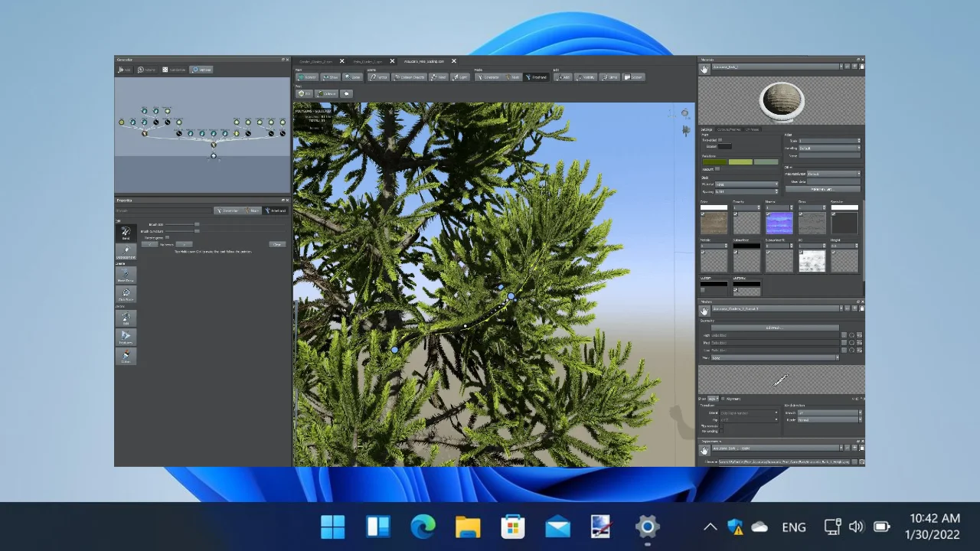The width and height of the screenshot is (980, 551).
Task: Click the previous bend arrow button
Action: click(150, 245)
